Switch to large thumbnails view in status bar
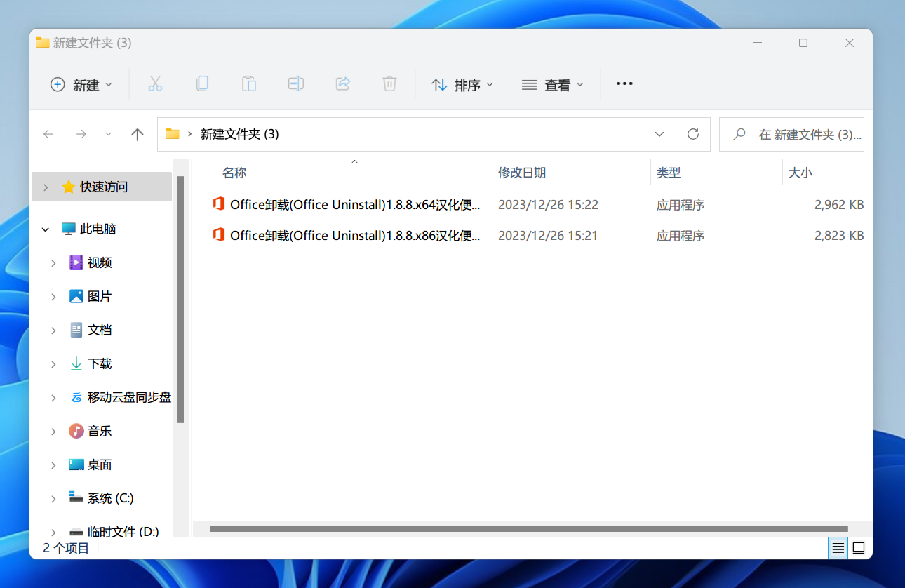This screenshot has height=588, width=905. [859, 548]
